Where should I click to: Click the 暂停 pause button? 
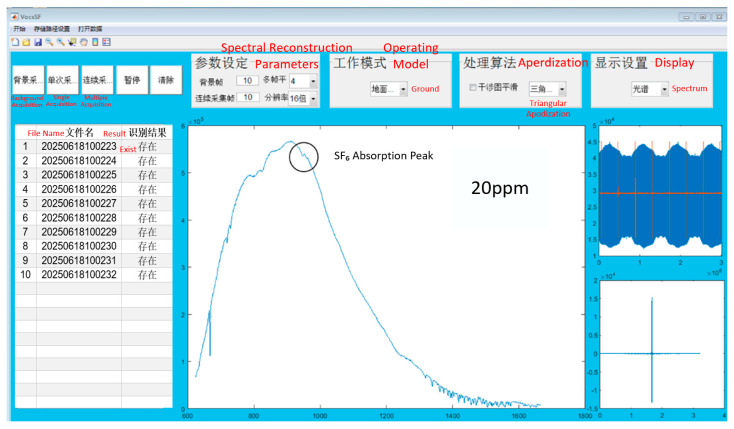(132, 80)
